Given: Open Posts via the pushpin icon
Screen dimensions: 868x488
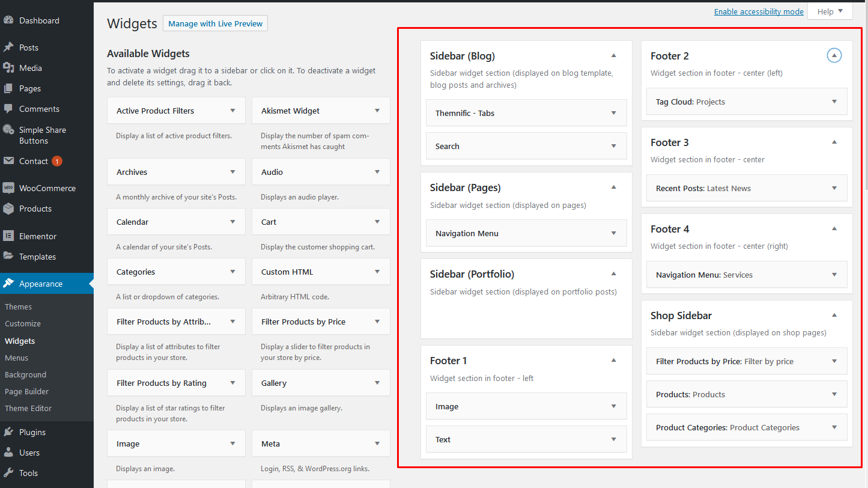Looking at the screenshot, I should click(x=8, y=47).
